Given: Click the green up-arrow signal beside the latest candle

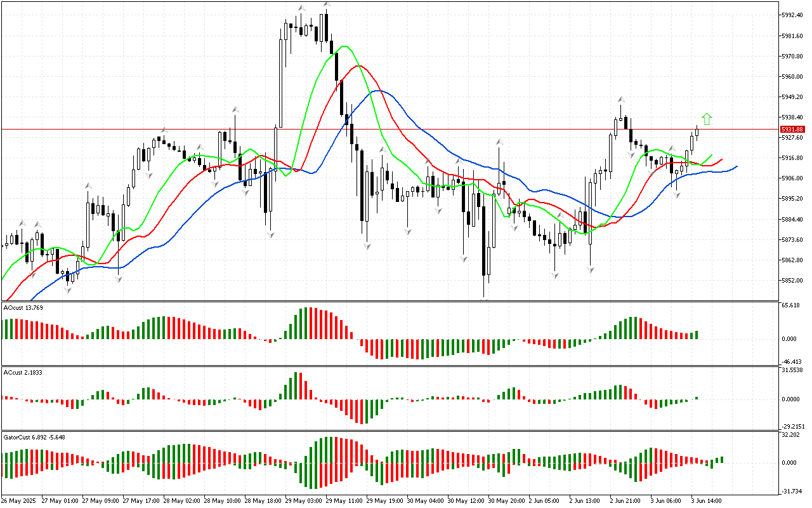Looking at the screenshot, I should click(707, 119).
